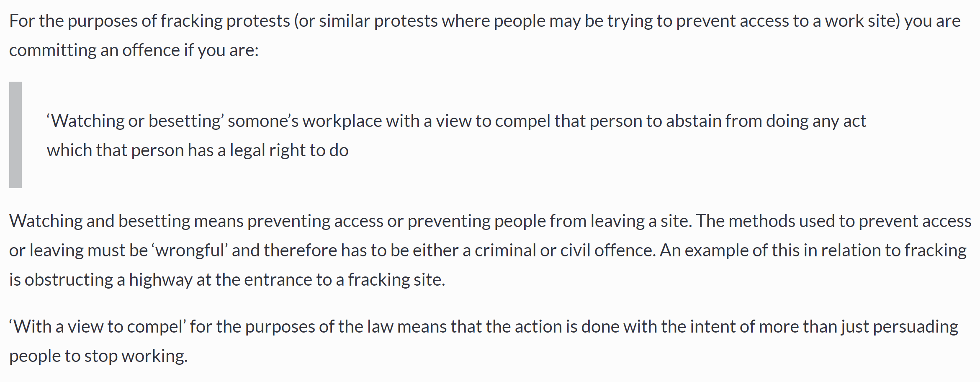The height and width of the screenshot is (382, 980).
Task: Click the quoted phrase 'Watching or besetting'
Action: [135, 121]
